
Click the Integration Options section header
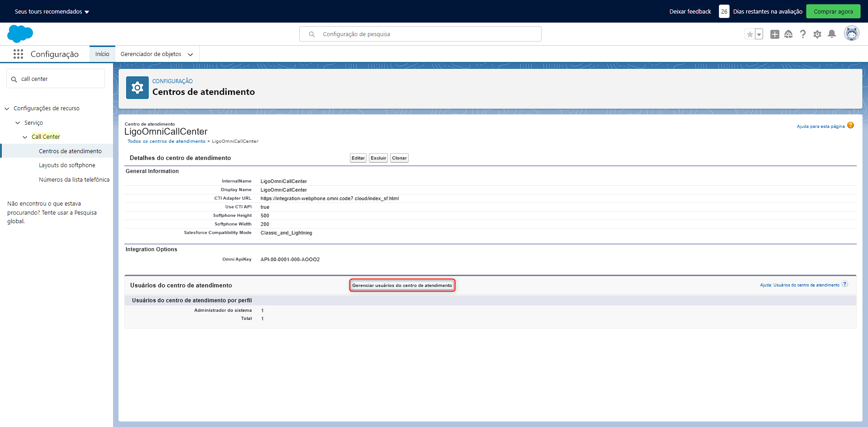pos(151,249)
